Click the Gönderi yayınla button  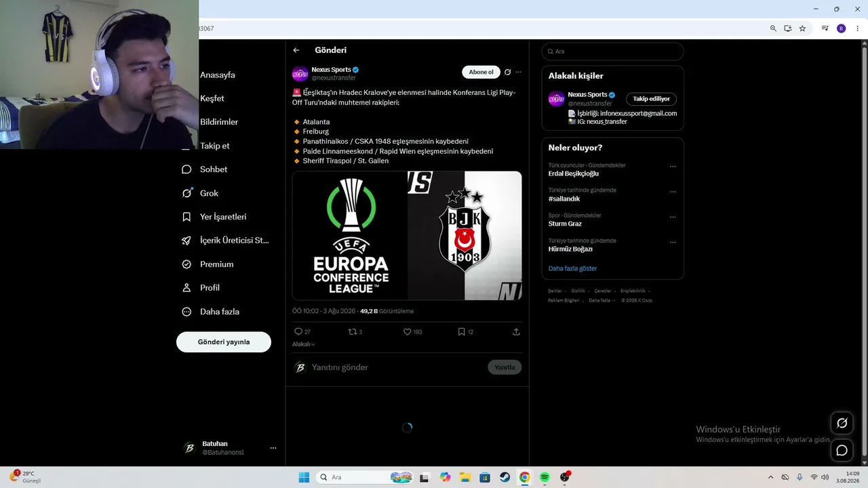[x=224, y=342]
